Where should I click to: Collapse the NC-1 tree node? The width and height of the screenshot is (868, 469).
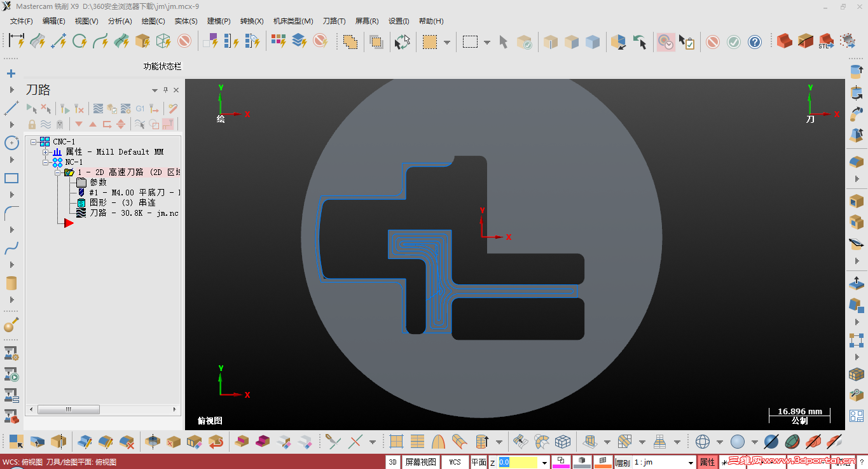46,162
